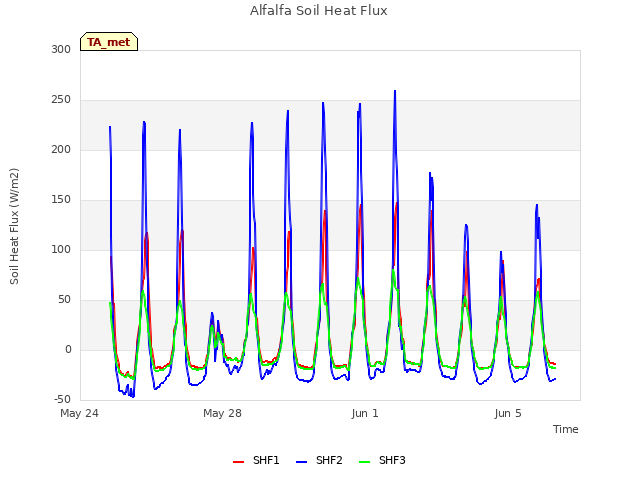Click the Jun 1 x-axis label
This screenshot has height=480, width=640.
point(364,413)
